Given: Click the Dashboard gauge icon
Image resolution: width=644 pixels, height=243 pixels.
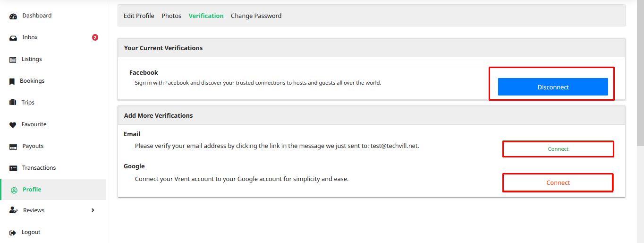Looking at the screenshot, I should pyautogui.click(x=13, y=16).
